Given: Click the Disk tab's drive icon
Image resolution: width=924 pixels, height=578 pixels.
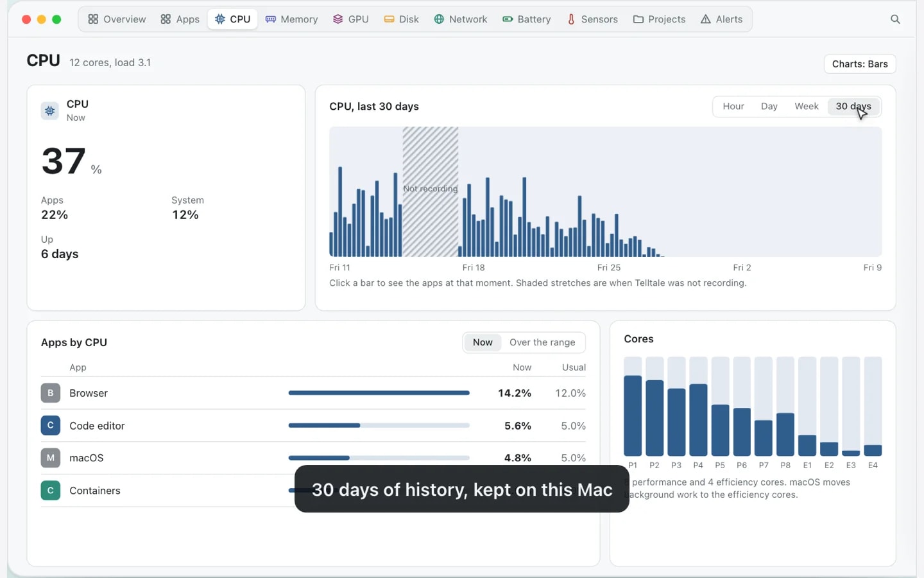Looking at the screenshot, I should (389, 19).
